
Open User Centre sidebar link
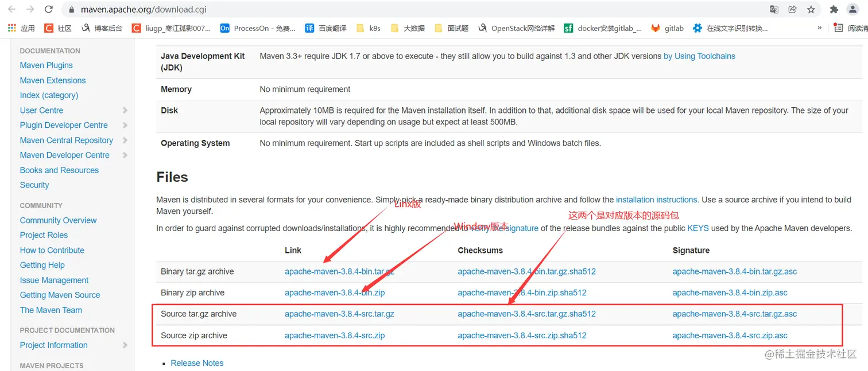point(41,110)
